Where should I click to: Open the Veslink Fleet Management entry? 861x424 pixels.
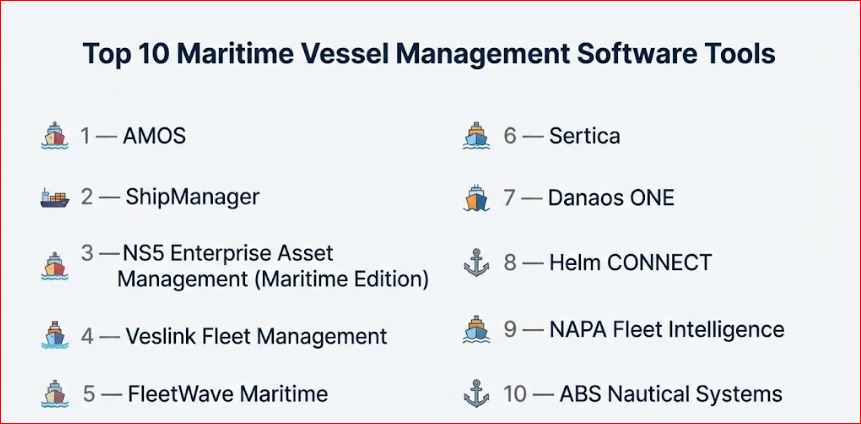click(256, 336)
